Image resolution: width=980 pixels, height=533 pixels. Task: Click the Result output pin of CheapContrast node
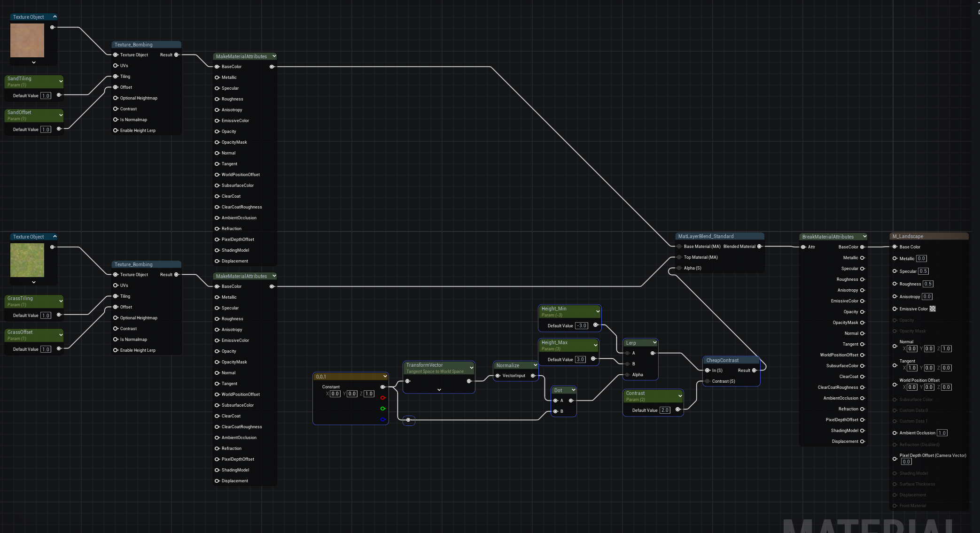[x=754, y=371]
